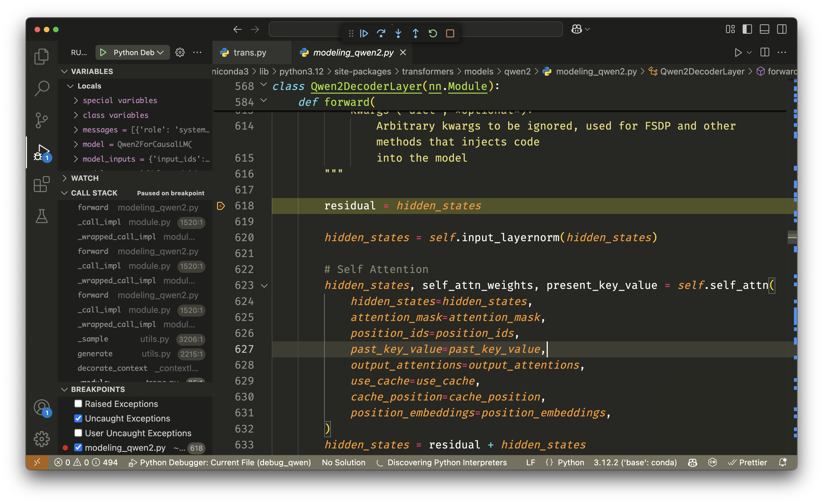Continue debugging with the Continue button
Screen dimensions: 823x504
[364, 33]
